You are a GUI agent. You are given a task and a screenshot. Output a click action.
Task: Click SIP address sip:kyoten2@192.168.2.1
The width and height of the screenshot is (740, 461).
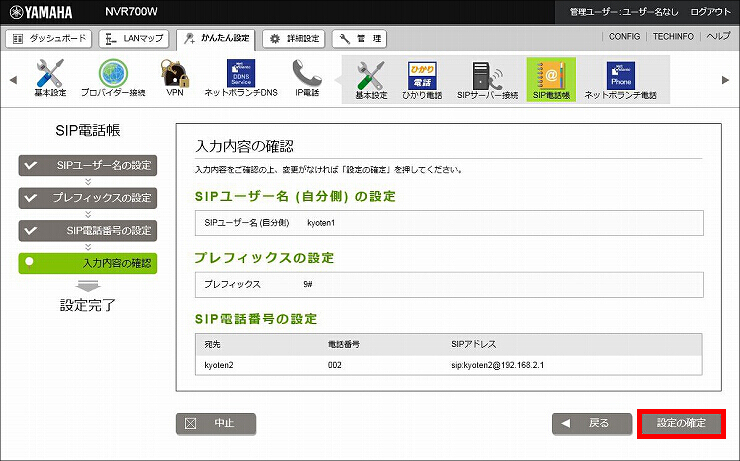tap(497, 365)
